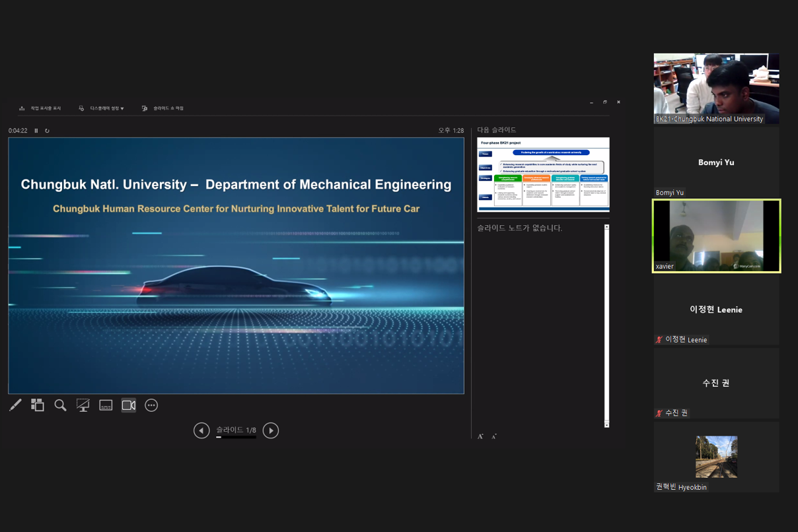This screenshot has width=798, height=532.
Task: Toggle the camera icon below the slide
Action: point(129,405)
